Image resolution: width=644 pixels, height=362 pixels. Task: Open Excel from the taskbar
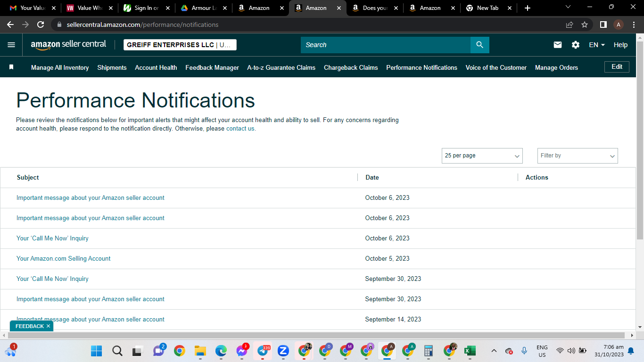[470, 351]
